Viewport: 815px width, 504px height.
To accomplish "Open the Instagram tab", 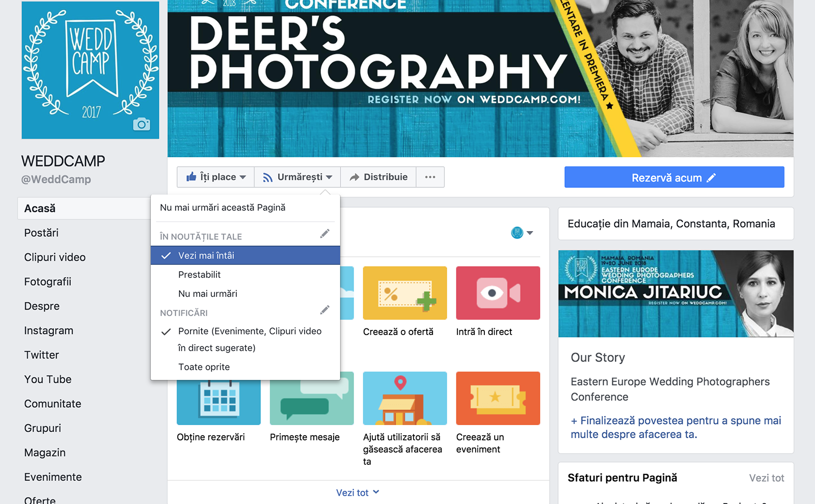I will pos(49,331).
